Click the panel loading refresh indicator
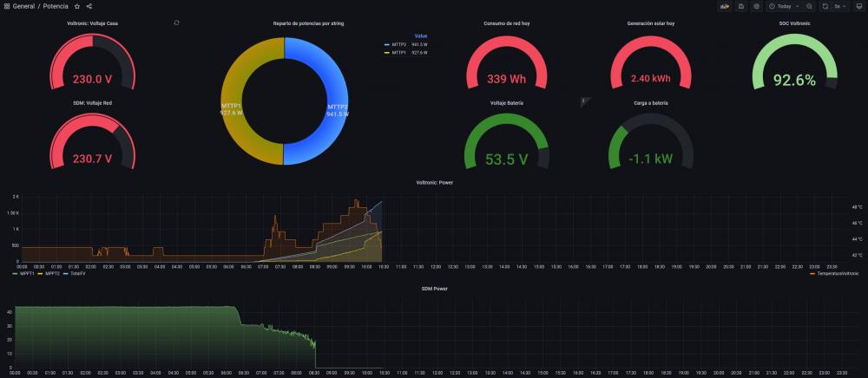This screenshot has height=378, width=868. click(176, 23)
